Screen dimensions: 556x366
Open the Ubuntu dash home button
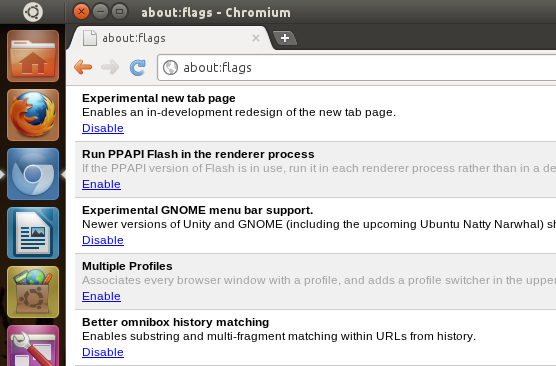point(33,12)
